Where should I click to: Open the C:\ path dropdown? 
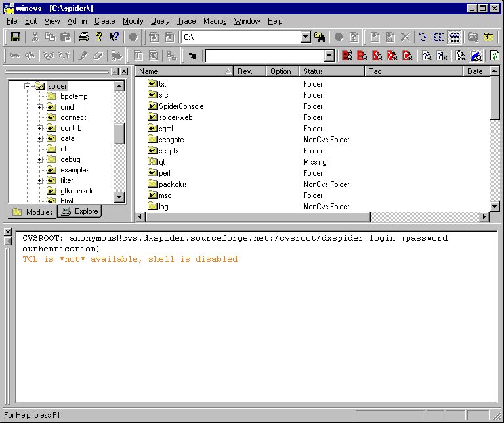coord(305,37)
